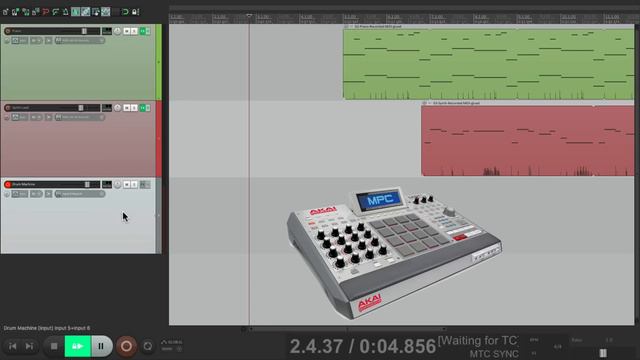Viewport: 640px width, 360px height.
Task: Click the transport Pause button
Action: tap(101, 346)
